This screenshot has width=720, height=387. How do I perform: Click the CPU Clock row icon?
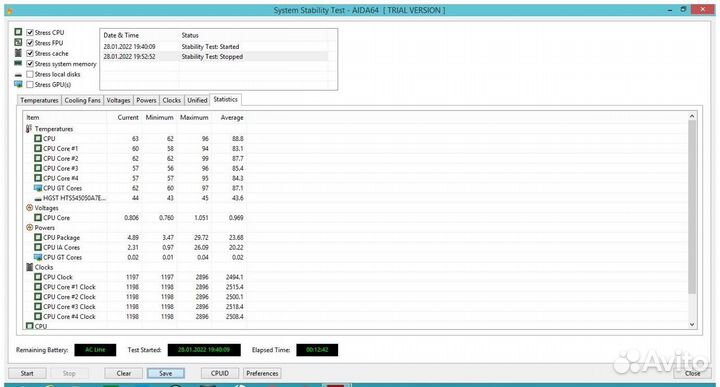(x=38, y=277)
